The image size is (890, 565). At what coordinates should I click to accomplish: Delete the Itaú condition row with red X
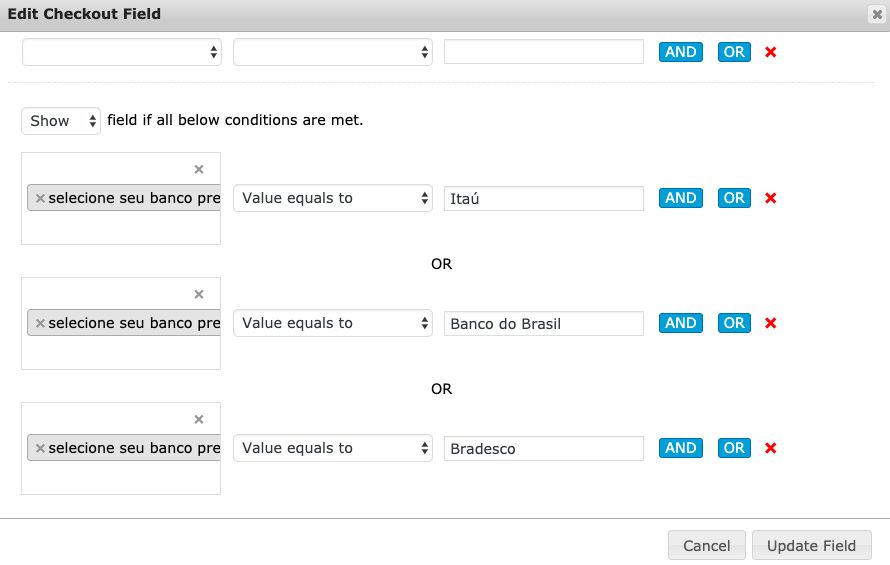tap(770, 198)
